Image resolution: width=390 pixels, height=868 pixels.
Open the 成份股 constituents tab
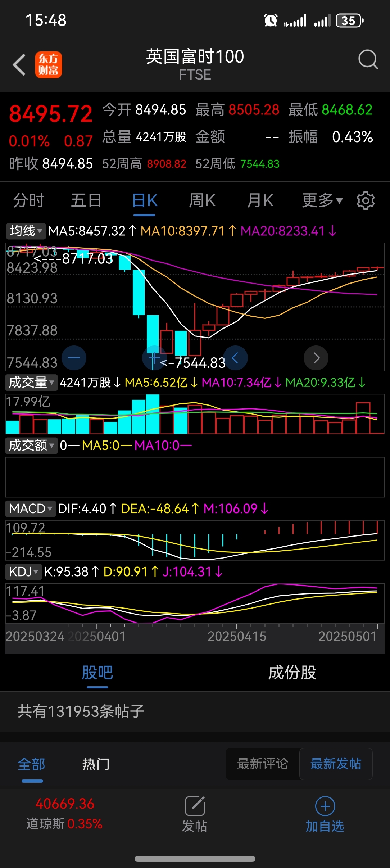tap(292, 672)
